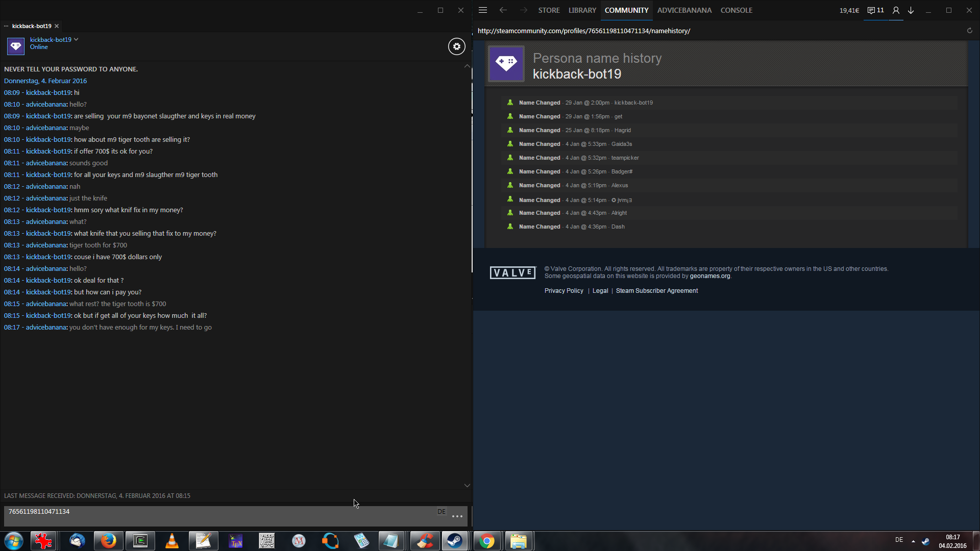Open chat settings gear icon

click(456, 46)
